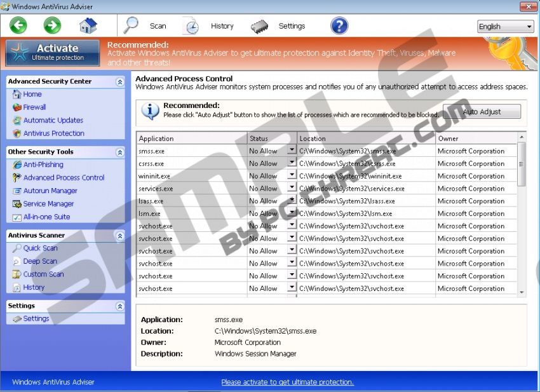Click the Automatic Updates sidebar icon
The width and height of the screenshot is (540, 392).
click(x=17, y=120)
